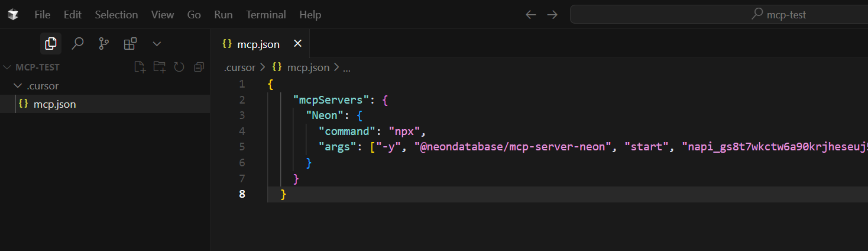This screenshot has width=868, height=251.
Task: Click .cursor in the breadcrumb
Action: pos(239,67)
